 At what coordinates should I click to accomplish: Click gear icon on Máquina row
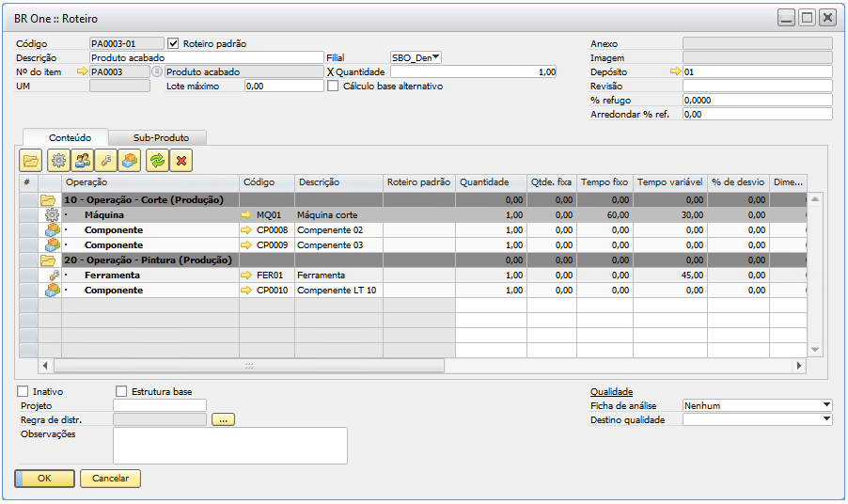[x=52, y=214]
